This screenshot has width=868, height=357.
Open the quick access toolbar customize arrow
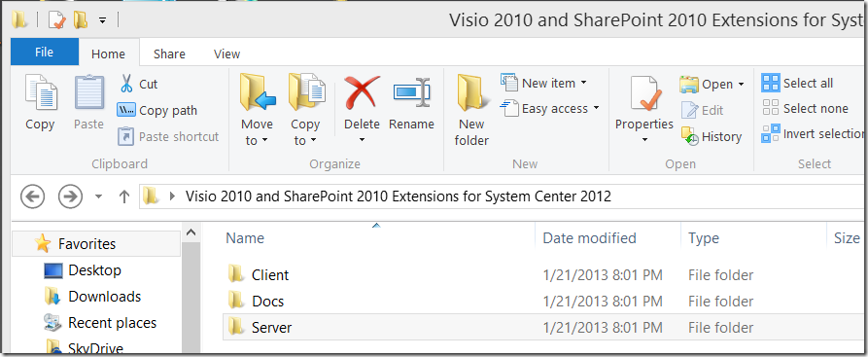click(x=102, y=20)
